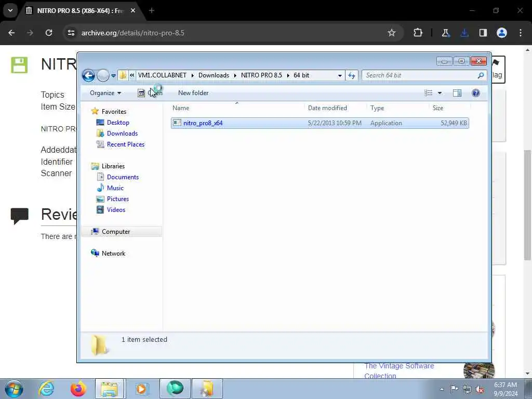Open Explorer help icon

(x=476, y=93)
